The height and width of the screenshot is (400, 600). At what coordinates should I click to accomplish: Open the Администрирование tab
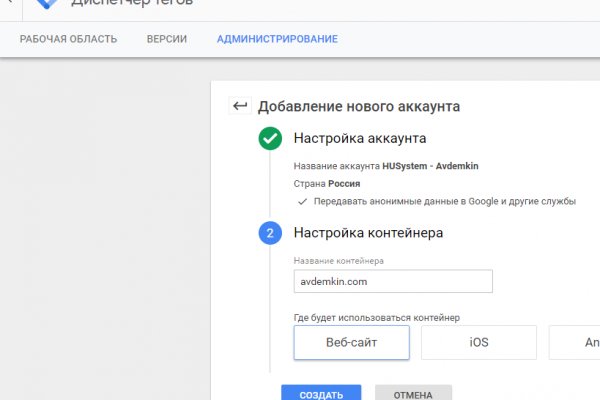coord(277,39)
